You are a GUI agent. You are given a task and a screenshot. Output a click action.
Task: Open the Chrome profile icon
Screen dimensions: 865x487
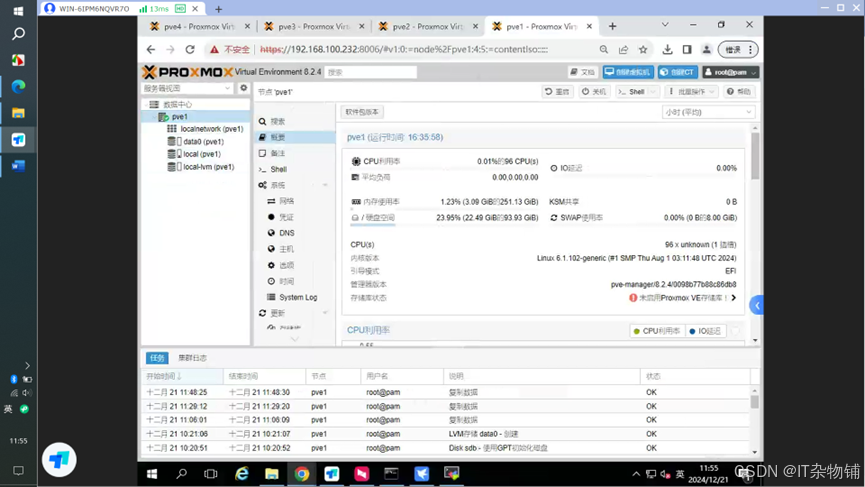click(706, 50)
